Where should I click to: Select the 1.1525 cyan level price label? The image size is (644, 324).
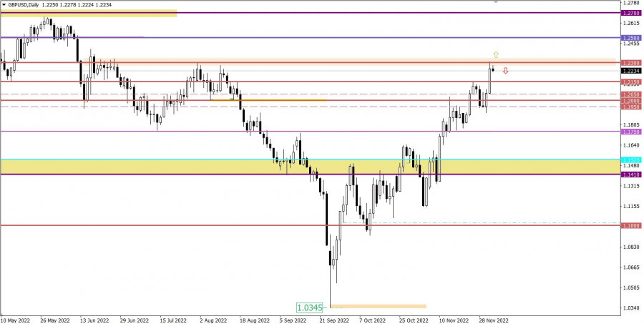pos(631,159)
